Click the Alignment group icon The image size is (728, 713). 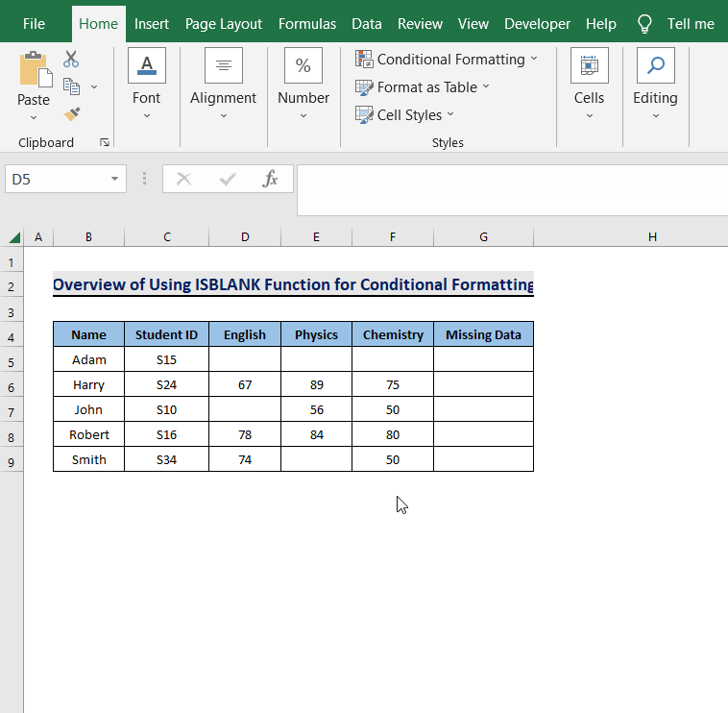[x=224, y=65]
